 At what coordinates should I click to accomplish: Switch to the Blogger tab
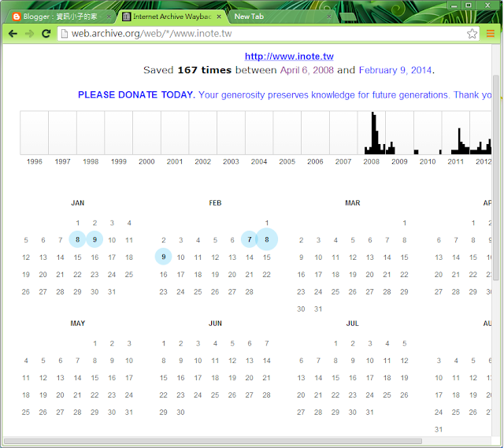tap(59, 16)
